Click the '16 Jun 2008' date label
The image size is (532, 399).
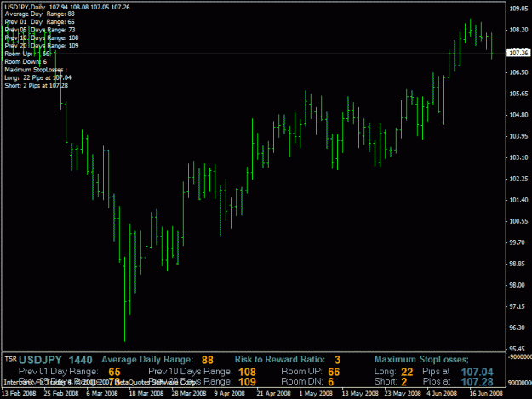tap(486, 393)
